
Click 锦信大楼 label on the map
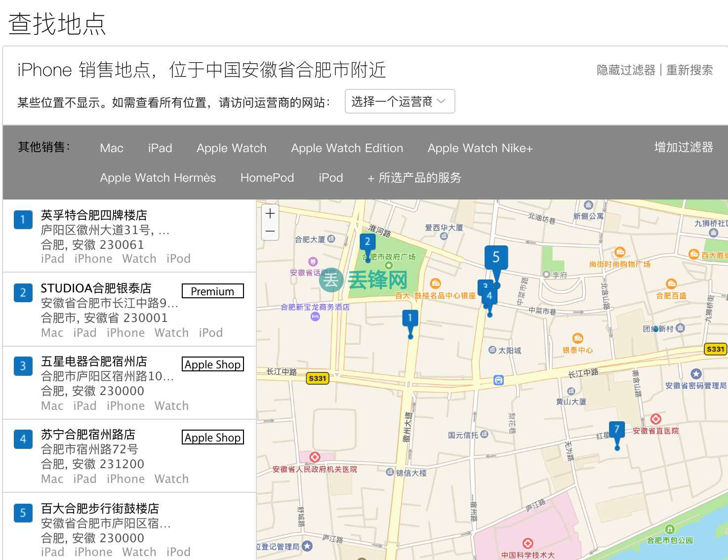click(x=411, y=473)
